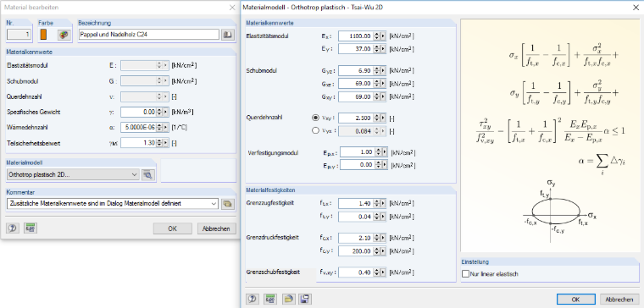Image resolution: width=644 pixels, height=308 pixels.
Task: Click the Teilsicherheitsbeiwert spinner arrows
Action: click(x=159, y=143)
